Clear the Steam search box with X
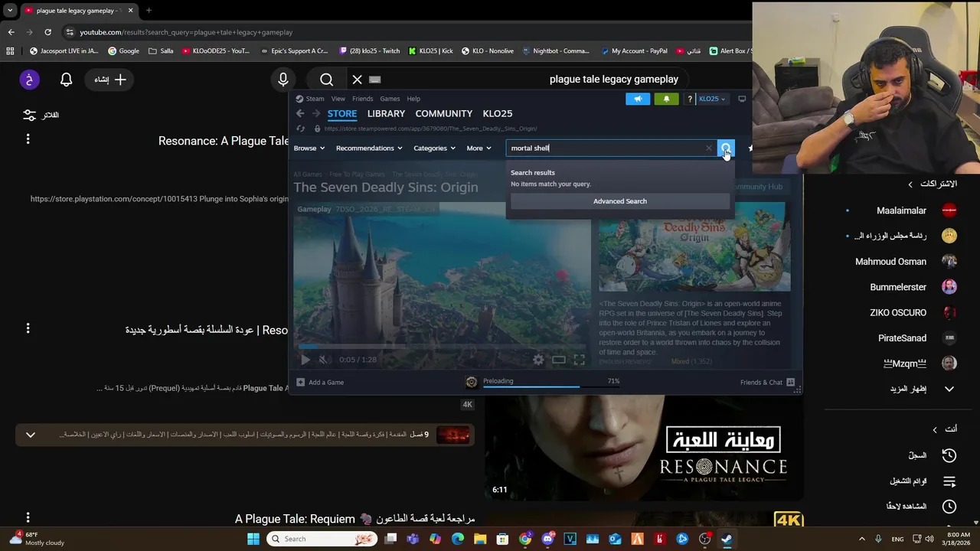This screenshot has width=980, height=551. tap(708, 148)
